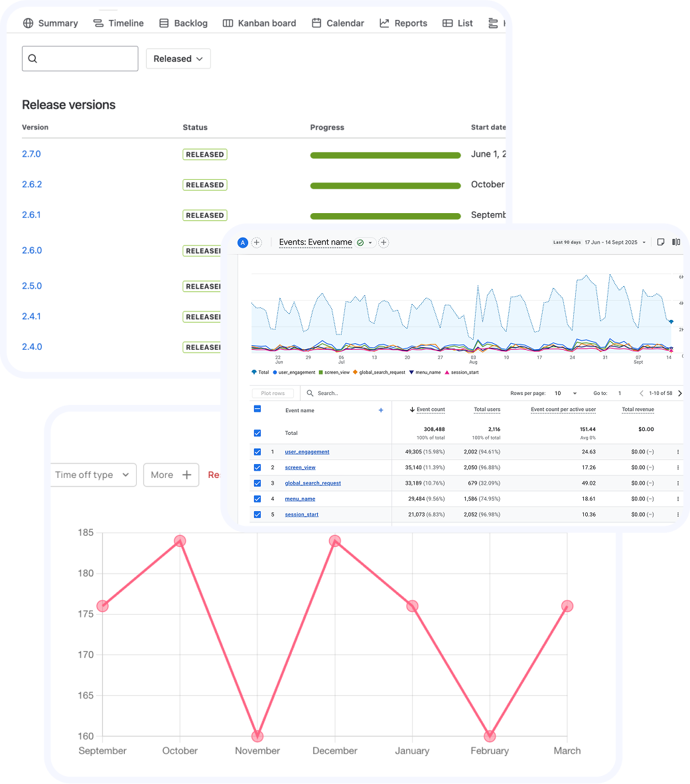Open the annotations note icon
690x784 pixels.
pos(661,242)
